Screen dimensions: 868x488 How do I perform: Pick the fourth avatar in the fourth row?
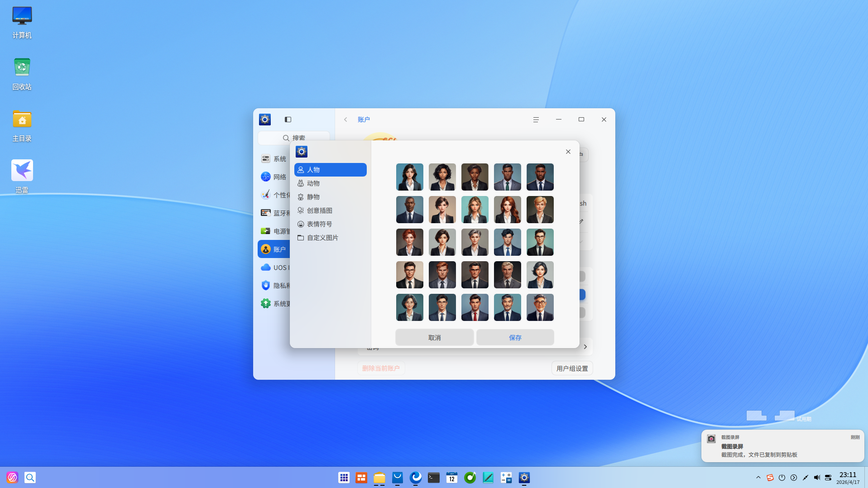point(508,275)
